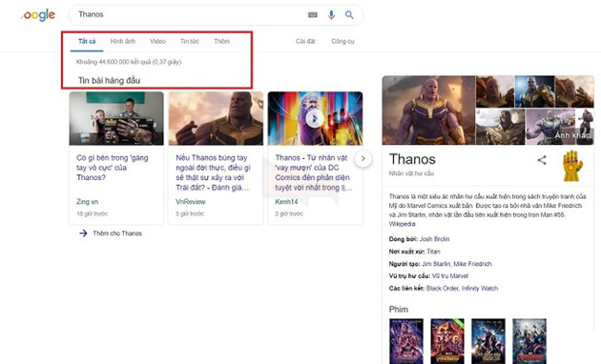Switch to the Hình ảnh tab

click(x=123, y=41)
